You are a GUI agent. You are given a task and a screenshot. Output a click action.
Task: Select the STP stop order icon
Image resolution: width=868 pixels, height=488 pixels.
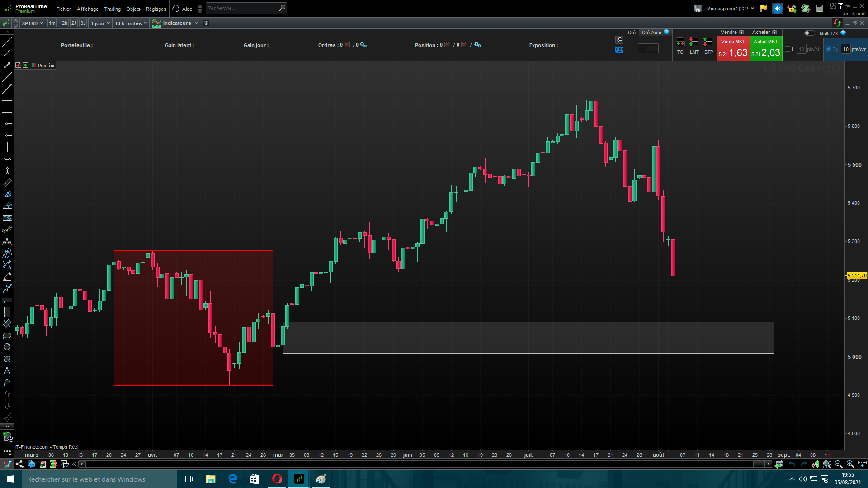708,42
